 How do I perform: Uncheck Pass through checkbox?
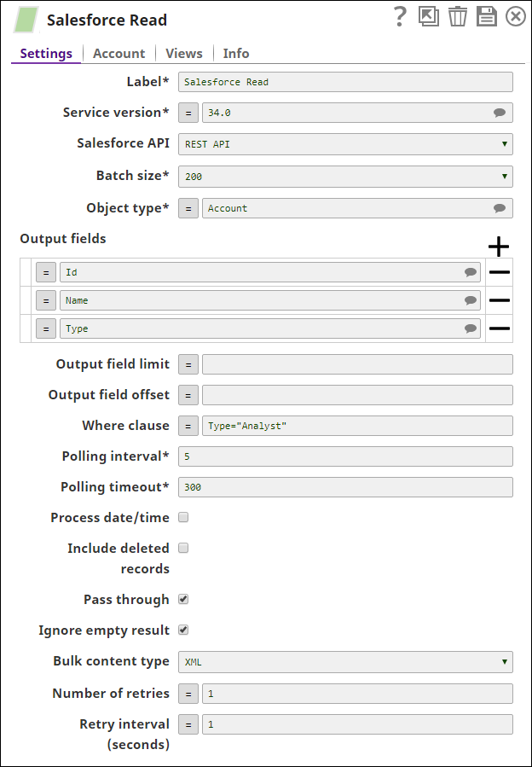pyautogui.click(x=183, y=599)
